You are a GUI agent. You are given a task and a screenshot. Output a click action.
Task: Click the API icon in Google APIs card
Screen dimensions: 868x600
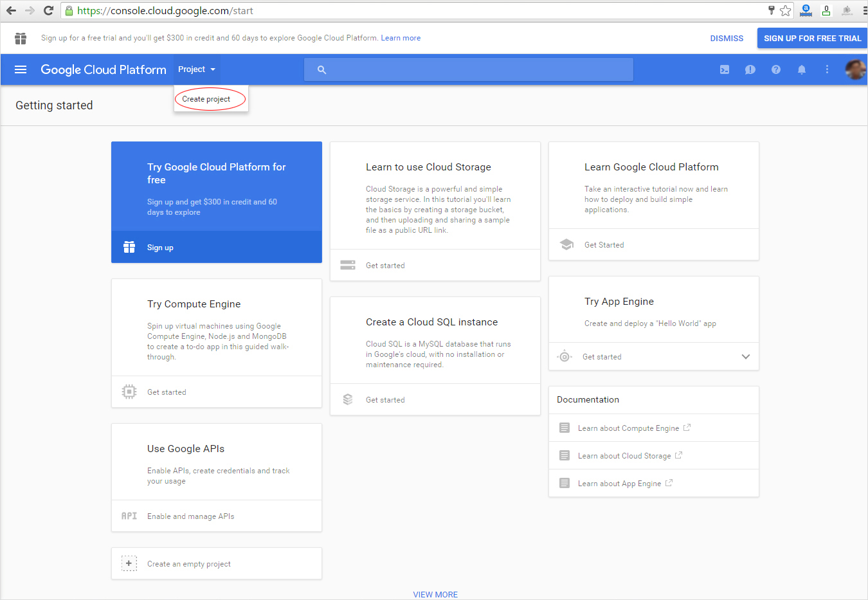[129, 516]
